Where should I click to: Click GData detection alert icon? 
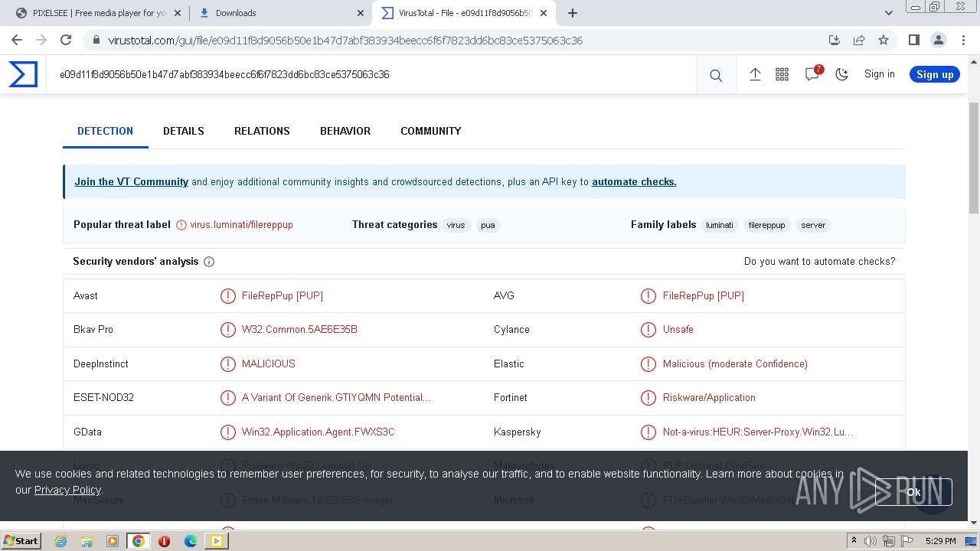pyautogui.click(x=228, y=432)
